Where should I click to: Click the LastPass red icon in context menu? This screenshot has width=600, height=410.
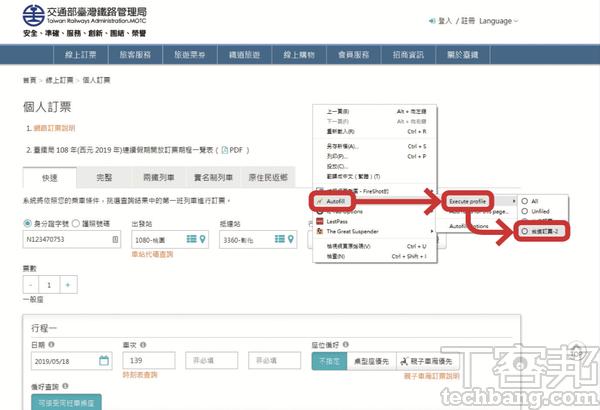coord(320,221)
